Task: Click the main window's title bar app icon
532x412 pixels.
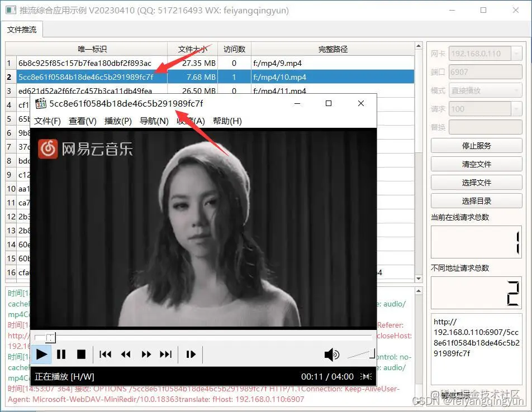Action: tap(11, 10)
